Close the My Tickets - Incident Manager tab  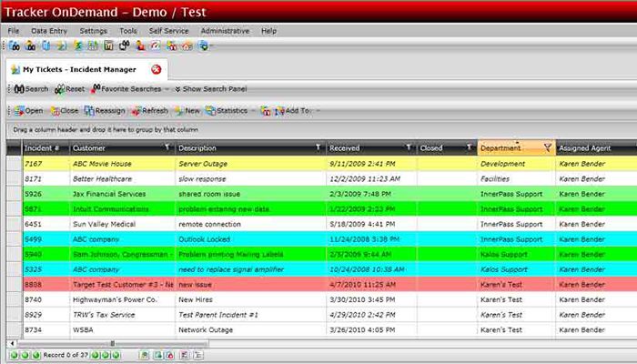pos(157,69)
